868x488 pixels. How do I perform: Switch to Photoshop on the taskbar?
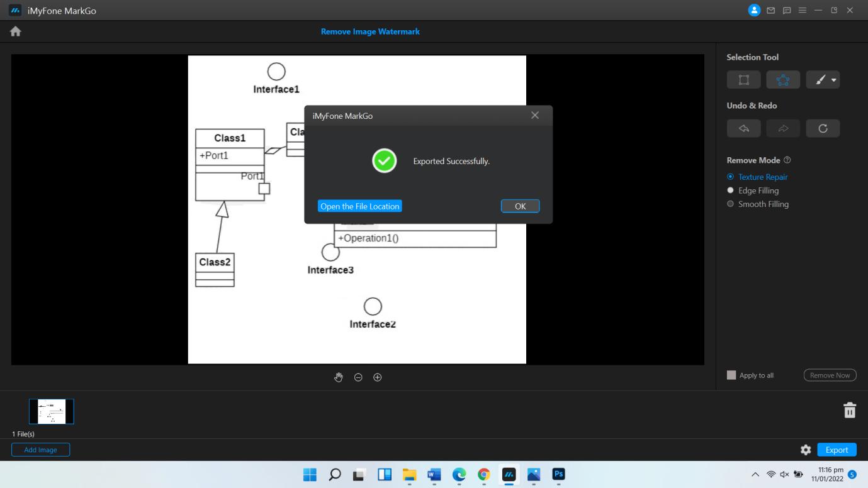(558, 475)
